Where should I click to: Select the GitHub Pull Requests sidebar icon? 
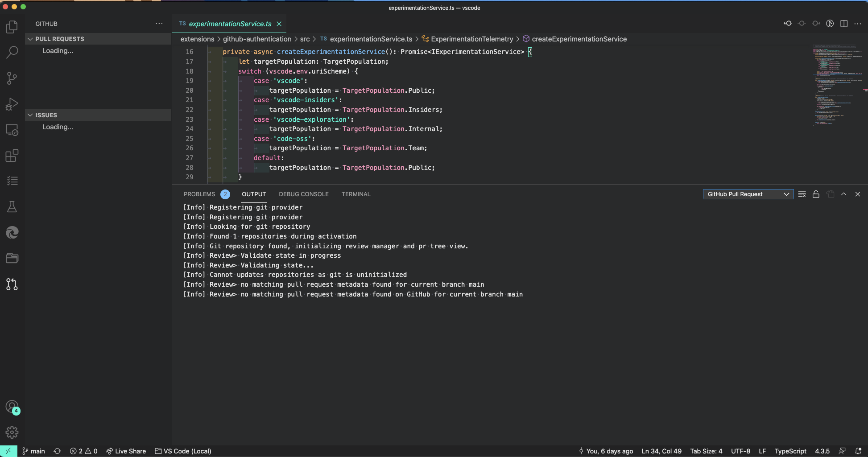coord(12,284)
